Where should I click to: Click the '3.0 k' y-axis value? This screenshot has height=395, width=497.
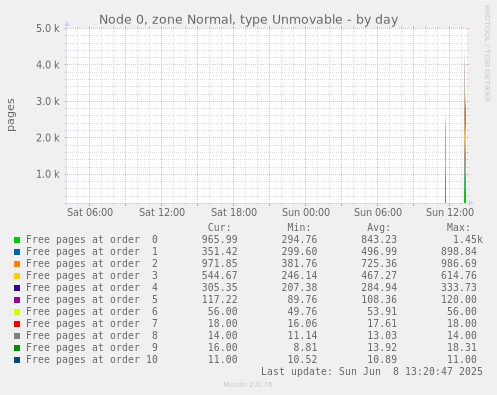pyautogui.click(x=48, y=101)
